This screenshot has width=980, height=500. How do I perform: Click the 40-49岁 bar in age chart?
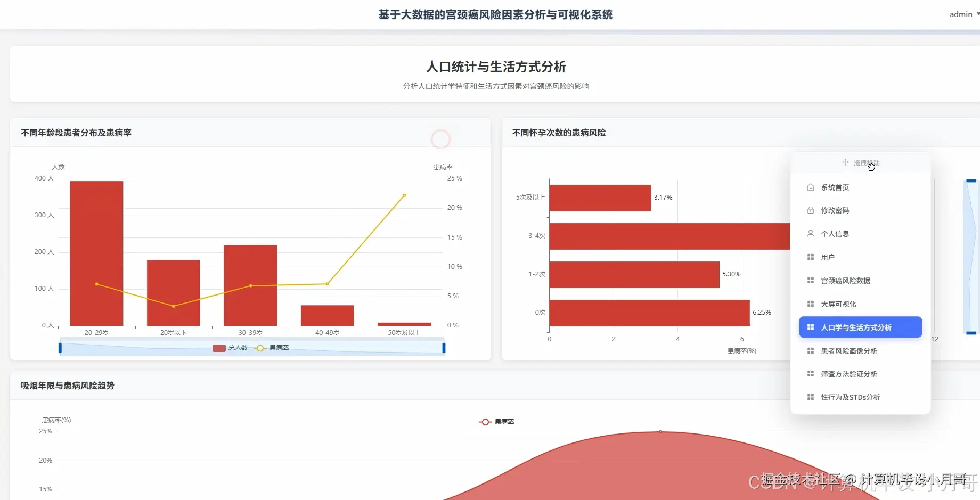(x=328, y=316)
